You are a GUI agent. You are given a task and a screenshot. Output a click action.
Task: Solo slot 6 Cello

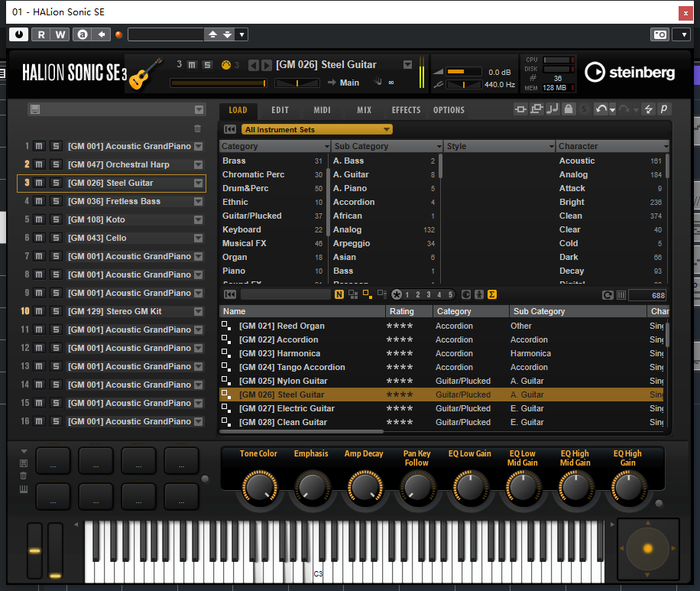click(56, 238)
